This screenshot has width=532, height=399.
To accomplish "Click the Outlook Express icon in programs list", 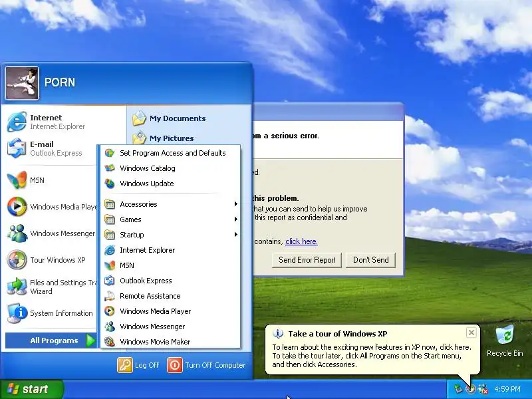I will pos(109,281).
